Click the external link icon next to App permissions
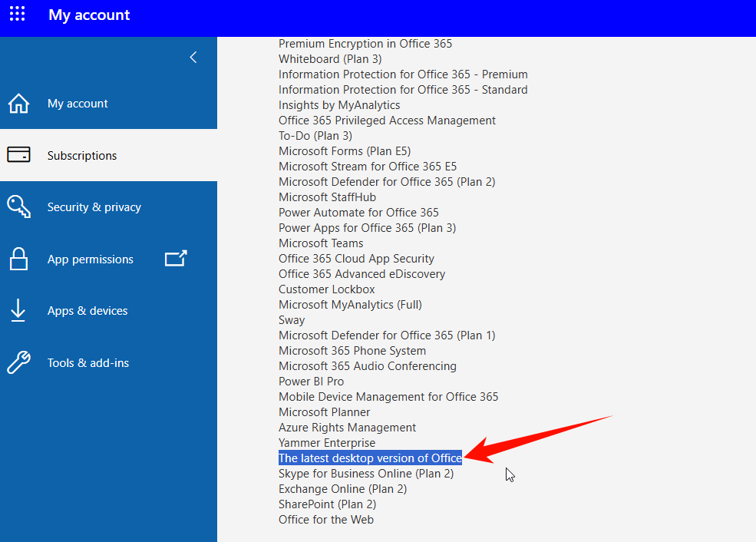Screen dimensions: 756x542 (176, 259)
